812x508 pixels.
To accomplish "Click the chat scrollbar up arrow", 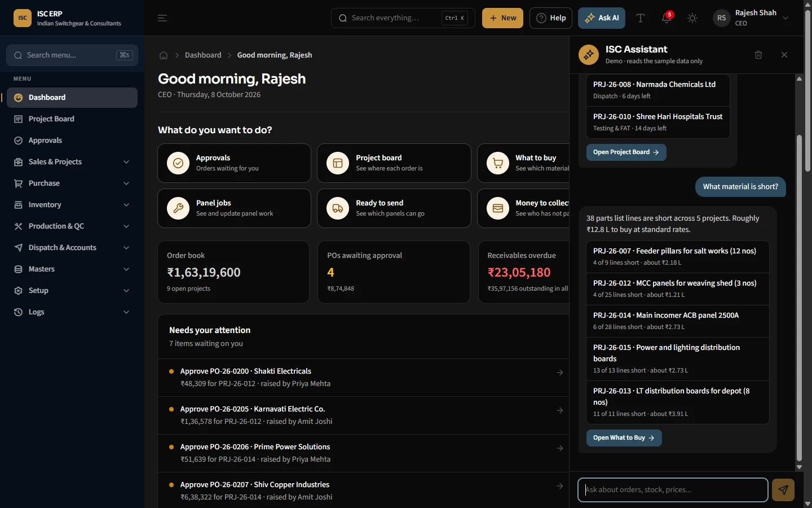I will pos(799,78).
